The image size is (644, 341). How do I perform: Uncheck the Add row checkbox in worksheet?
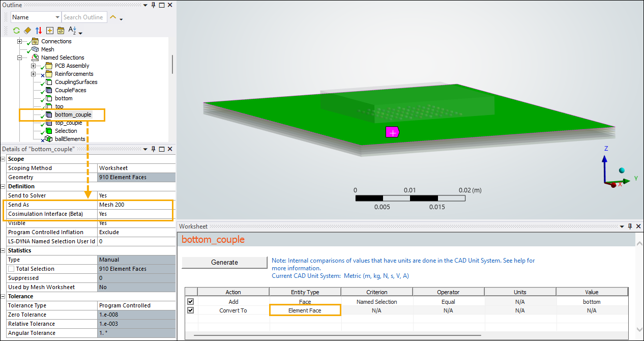(x=190, y=302)
